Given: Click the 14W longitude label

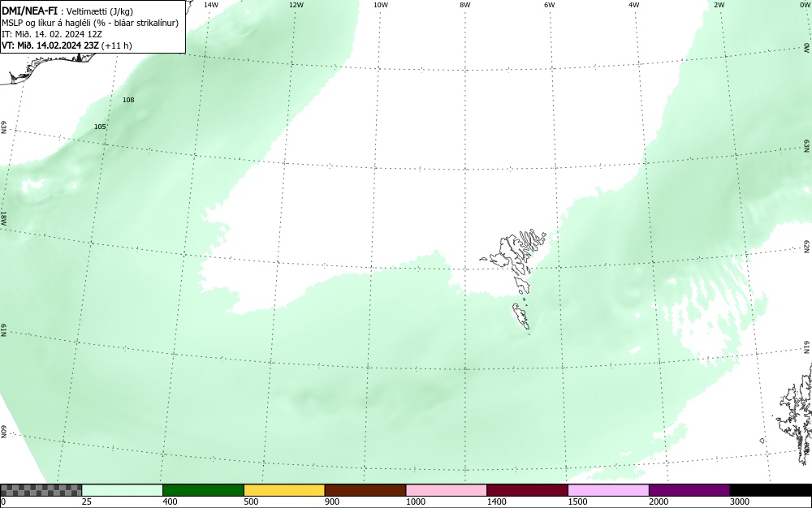Looking at the screenshot, I should point(211,5).
